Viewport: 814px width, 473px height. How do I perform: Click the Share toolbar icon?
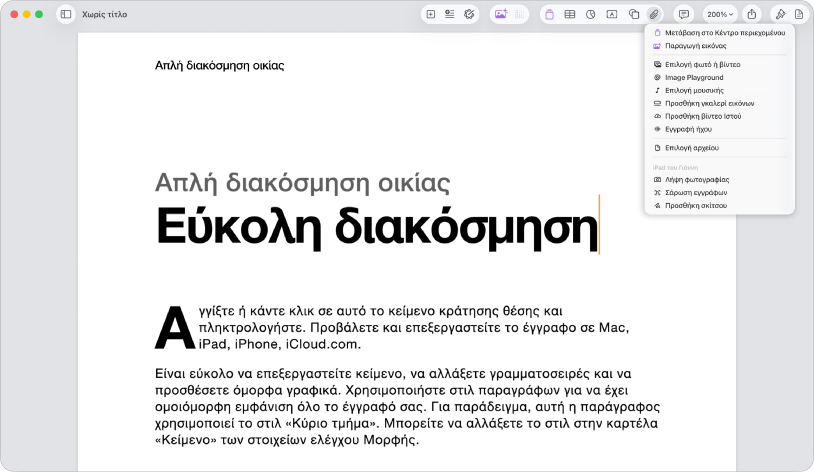752,15
